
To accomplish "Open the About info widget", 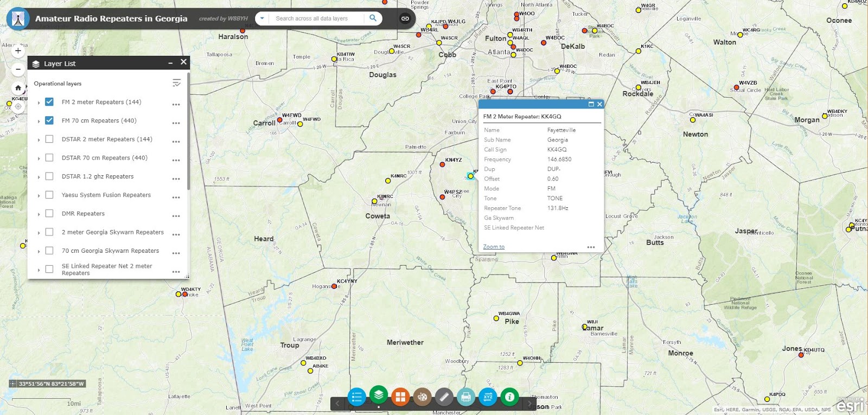I will (509, 397).
